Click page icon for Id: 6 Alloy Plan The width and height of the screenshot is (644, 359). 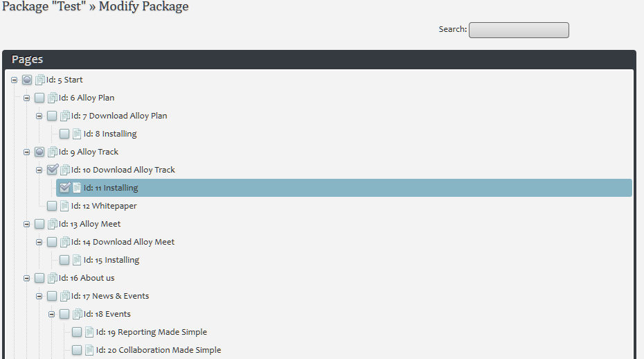[53, 98]
